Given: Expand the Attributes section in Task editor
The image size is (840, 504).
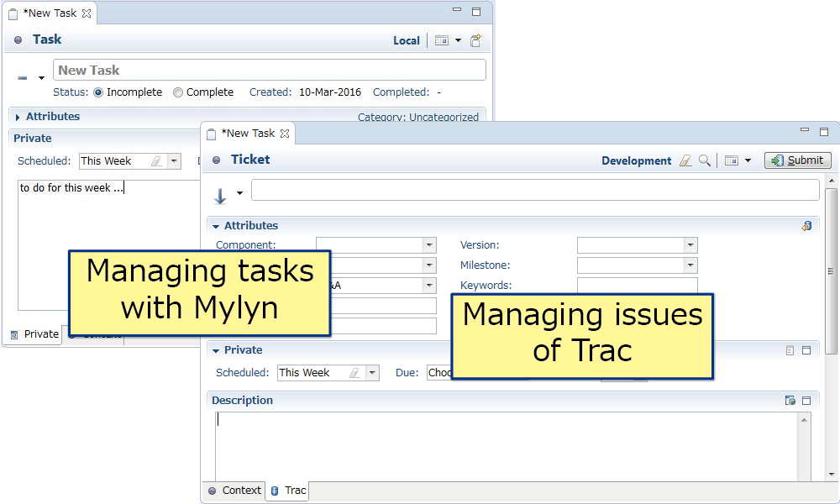Looking at the screenshot, I should pos(18,117).
